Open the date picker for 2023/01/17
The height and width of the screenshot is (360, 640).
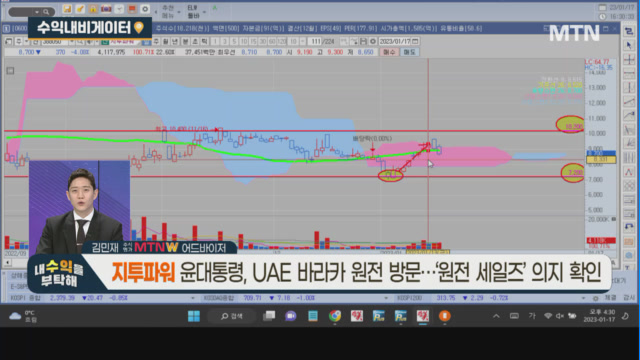click(x=415, y=41)
